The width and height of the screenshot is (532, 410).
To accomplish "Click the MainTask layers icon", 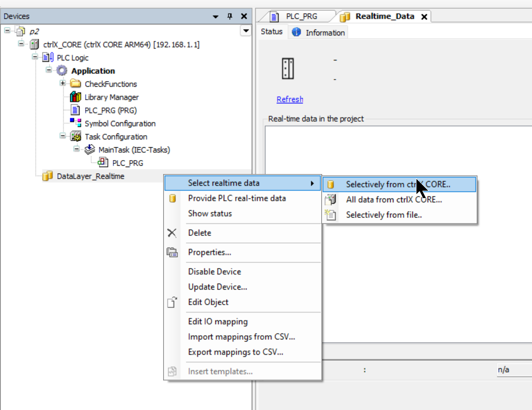I will [x=90, y=150].
